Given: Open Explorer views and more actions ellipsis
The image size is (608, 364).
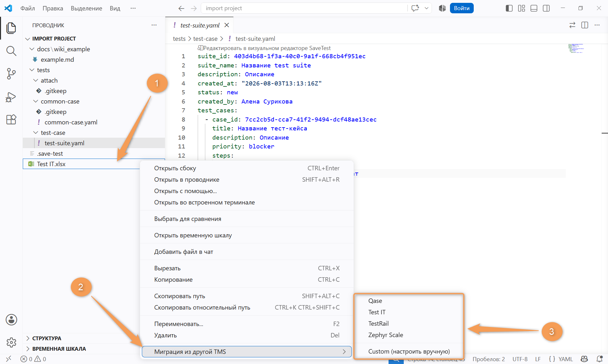Looking at the screenshot, I should click(154, 25).
